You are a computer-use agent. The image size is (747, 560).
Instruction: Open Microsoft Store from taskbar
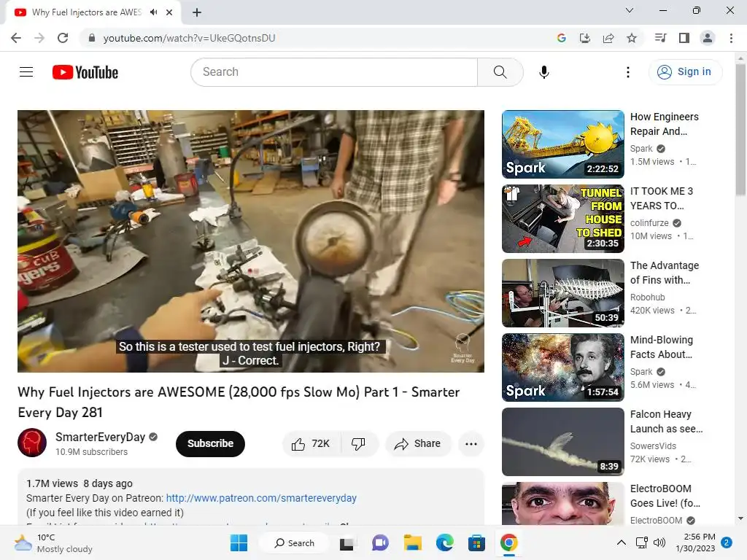tap(476, 542)
